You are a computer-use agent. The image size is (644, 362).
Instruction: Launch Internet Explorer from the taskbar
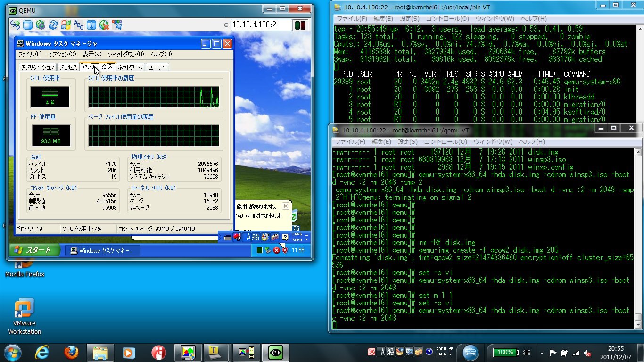pyautogui.click(x=42, y=352)
